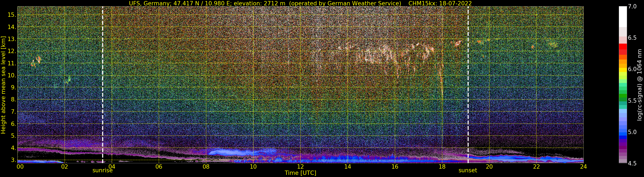Click the "7." height axis tick
Screen dimensions: 644x177
13,112
